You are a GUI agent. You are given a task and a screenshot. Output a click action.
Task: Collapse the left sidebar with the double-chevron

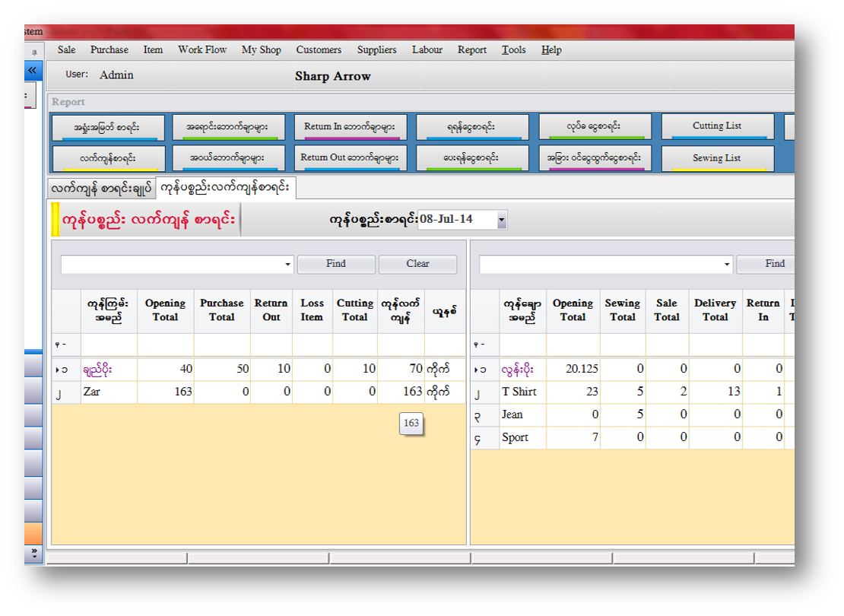(33, 71)
